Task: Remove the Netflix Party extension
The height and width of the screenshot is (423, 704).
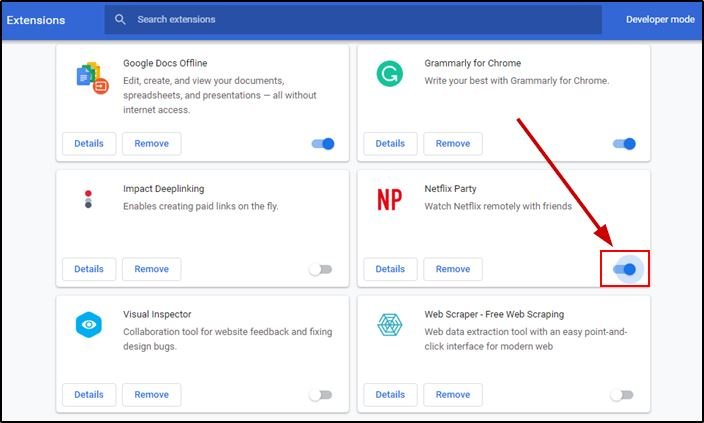Action: pyautogui.click(x=453, y=269)
